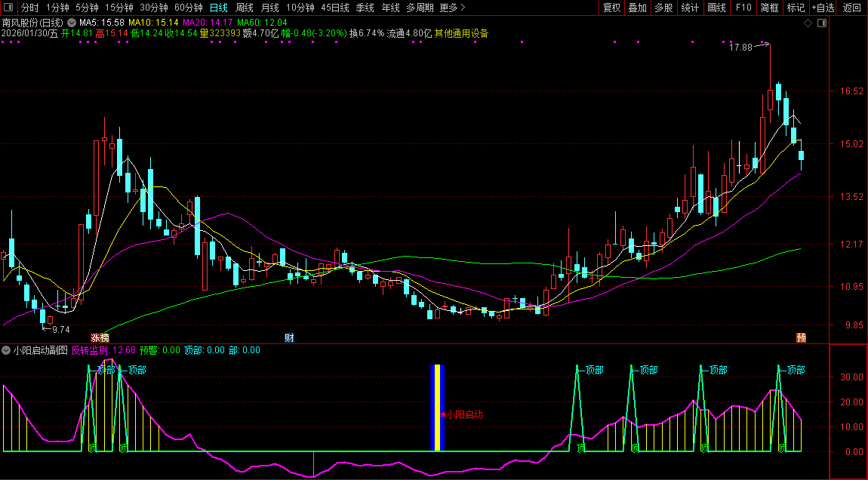The height and width of the screenshot is (480, 868).
Task: Toggle the left sidebar panel icon
Action: tap(9, 8)
